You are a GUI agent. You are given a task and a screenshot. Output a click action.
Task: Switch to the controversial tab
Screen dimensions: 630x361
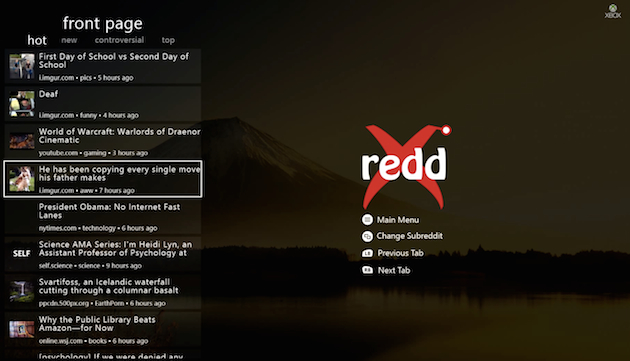pos(119,40)
